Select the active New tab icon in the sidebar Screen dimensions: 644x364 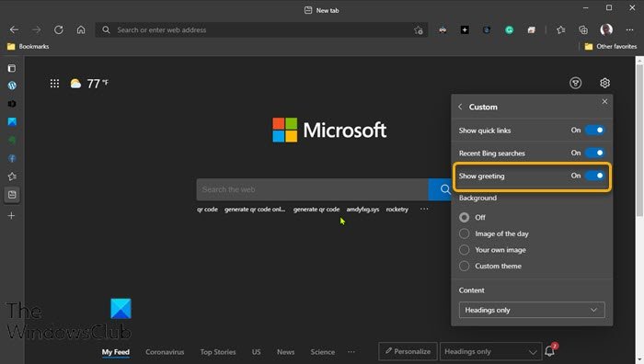pos(12,195)
